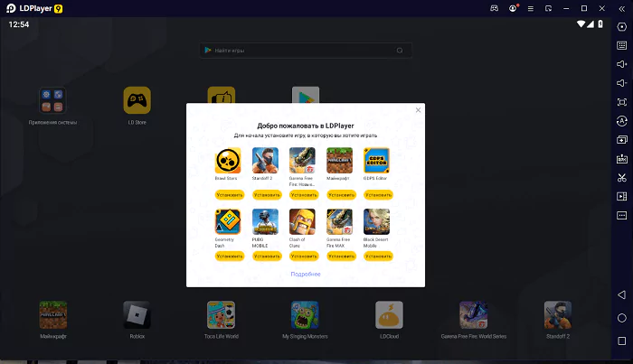Install Майнкрафт from welcome dialog

coord(341,195)
